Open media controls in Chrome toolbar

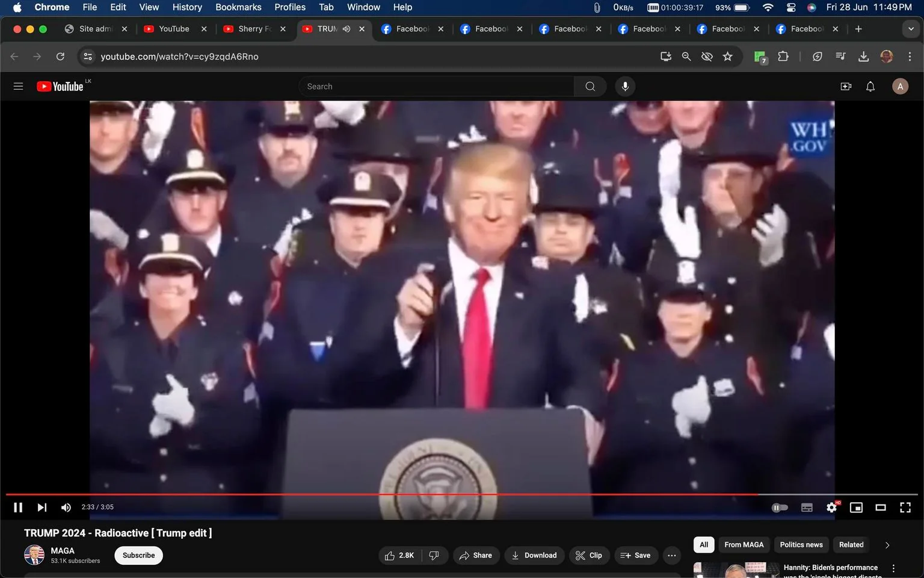(x=840, y=56)
